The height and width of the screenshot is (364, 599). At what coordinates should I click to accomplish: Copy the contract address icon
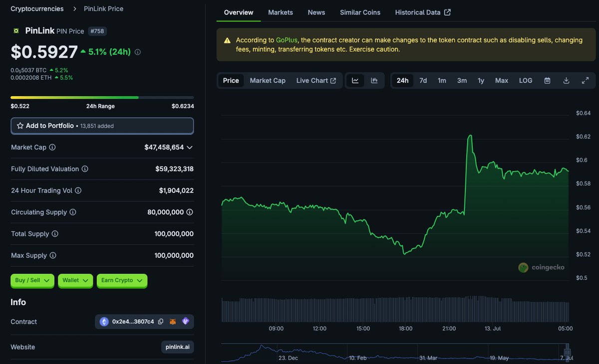tap(161, 322)
